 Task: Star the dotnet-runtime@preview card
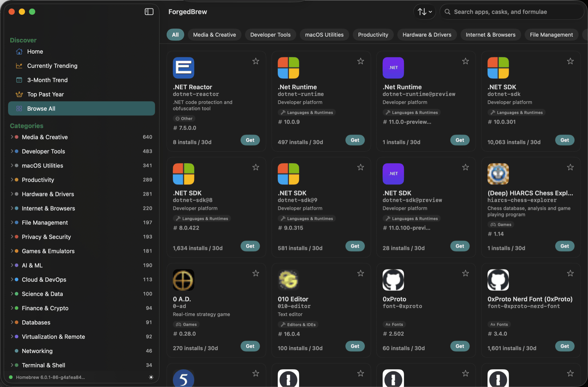(x=465, y=61)
